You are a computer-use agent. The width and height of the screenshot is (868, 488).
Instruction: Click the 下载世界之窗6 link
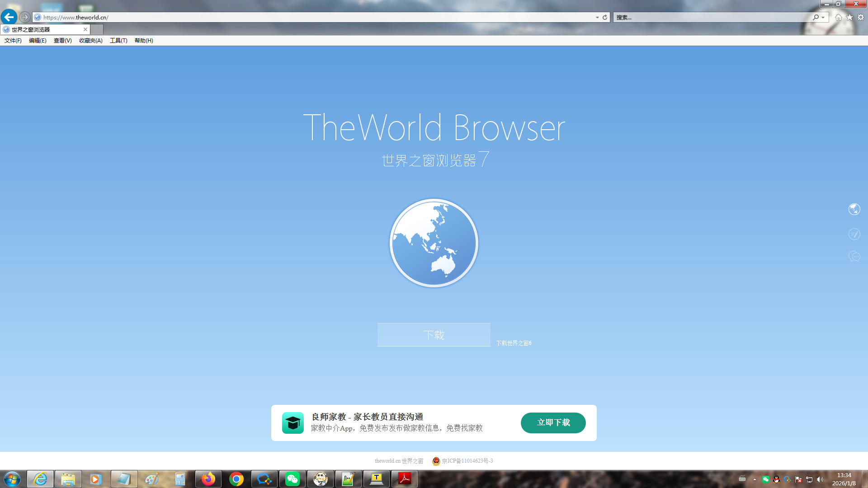pos(514,343)
